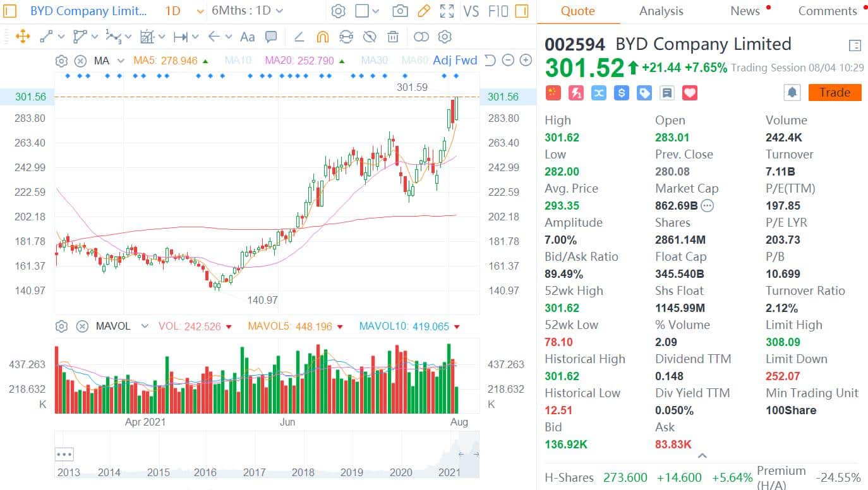868x490 pixels.
Task: Add BYD to favorites via heart icon
Action: 689,92
